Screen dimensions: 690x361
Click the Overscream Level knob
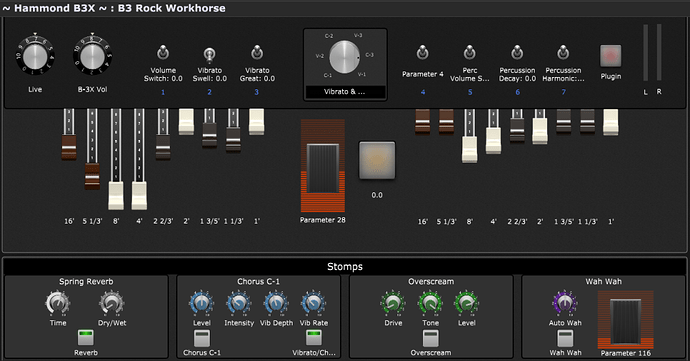coord(466,303)
